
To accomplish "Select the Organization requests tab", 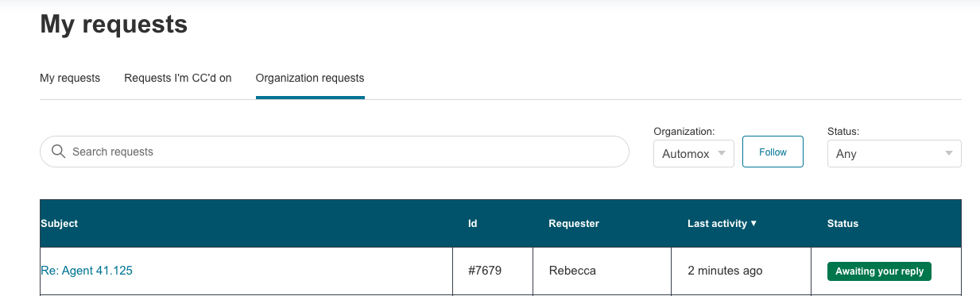I will [310, 79].
